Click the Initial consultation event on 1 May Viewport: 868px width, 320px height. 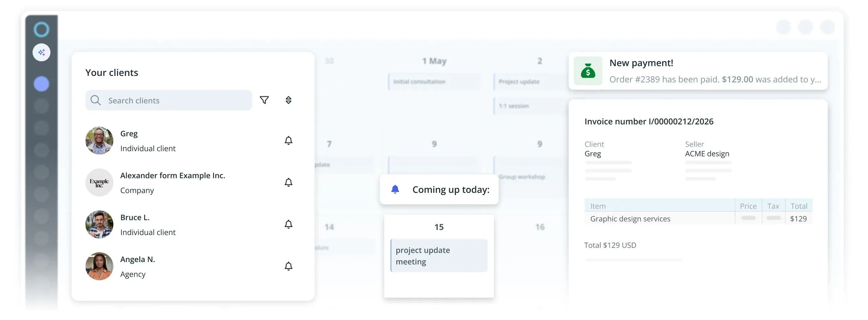pyautogui.click(x=434, y=82)
